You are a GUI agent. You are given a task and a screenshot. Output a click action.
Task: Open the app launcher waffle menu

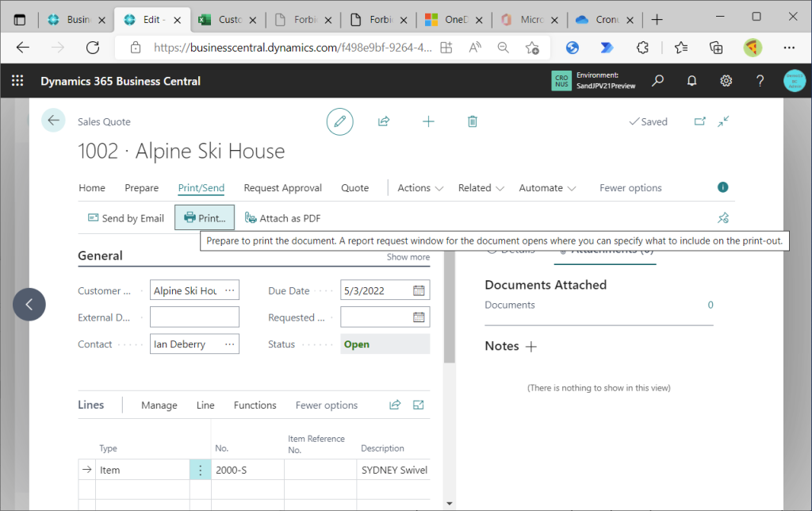tap(17, 81)
